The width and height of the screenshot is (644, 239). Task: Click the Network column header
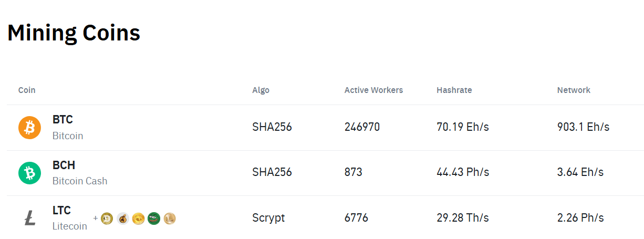[574, 90]
